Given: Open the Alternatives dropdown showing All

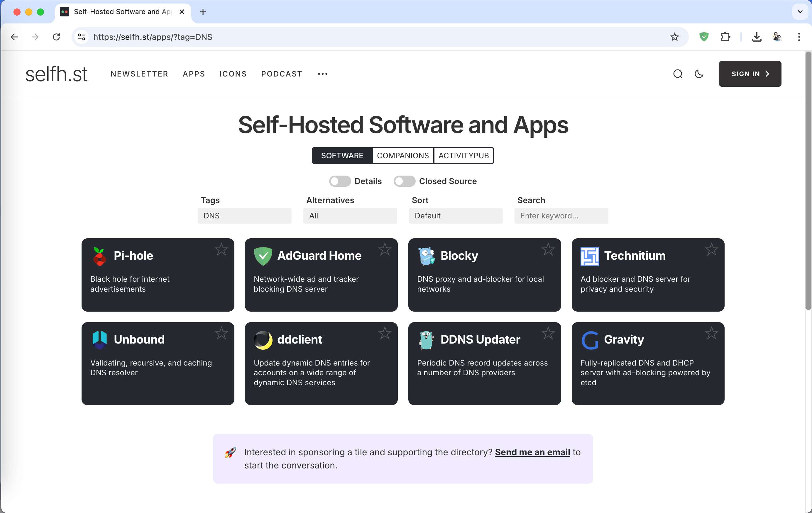Looking at the screenshot, I should pyautogui.click(x=350, y=216).
